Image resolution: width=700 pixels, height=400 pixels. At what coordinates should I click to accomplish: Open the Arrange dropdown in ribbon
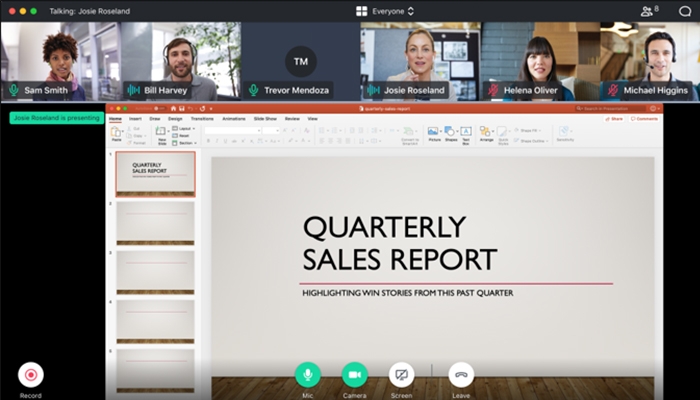(486, 133)
